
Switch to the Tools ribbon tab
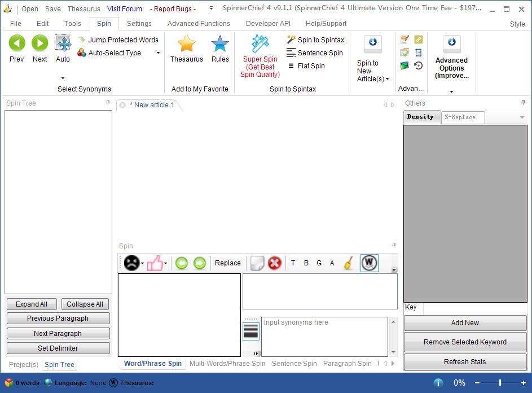click(73, 24)
